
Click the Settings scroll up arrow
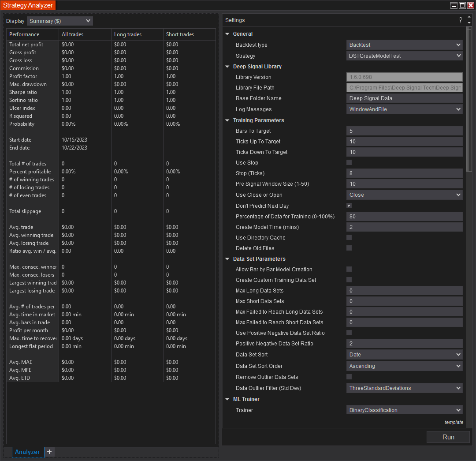(469, 17)
